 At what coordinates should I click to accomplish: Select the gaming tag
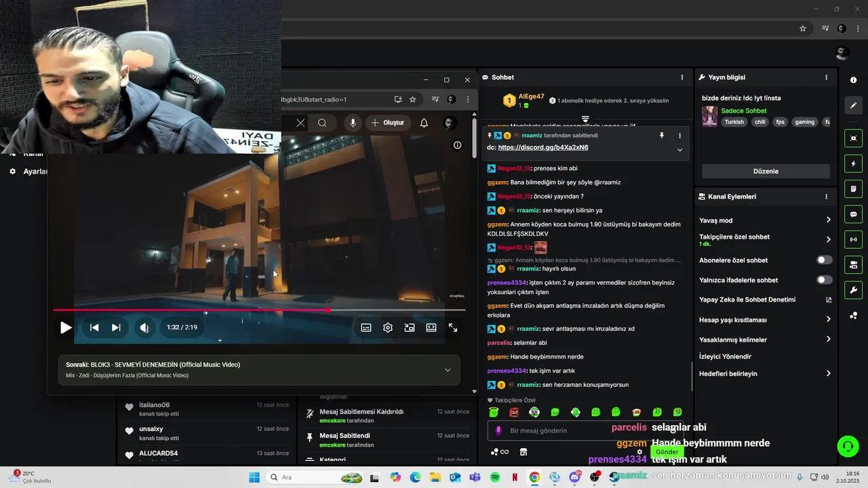click(x=804, y=122)
